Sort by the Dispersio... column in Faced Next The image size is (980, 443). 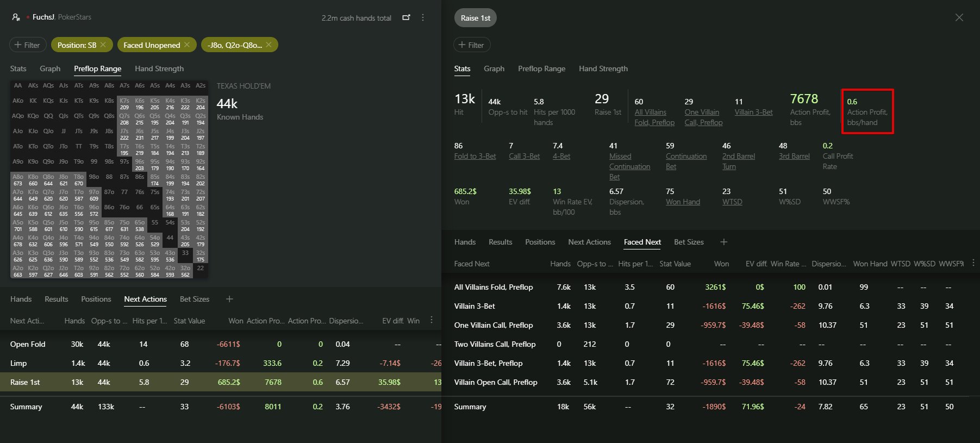pyautogui.click(x=829, y=264)
